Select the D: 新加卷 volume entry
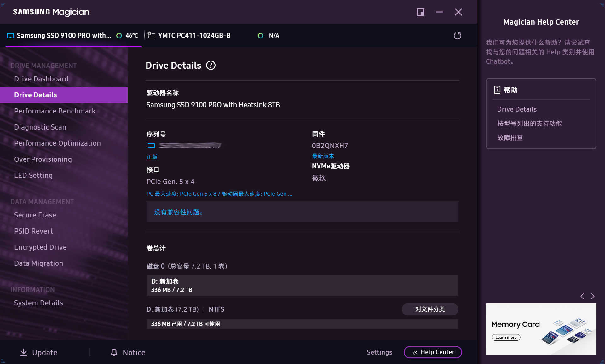 tap(302, 285)
